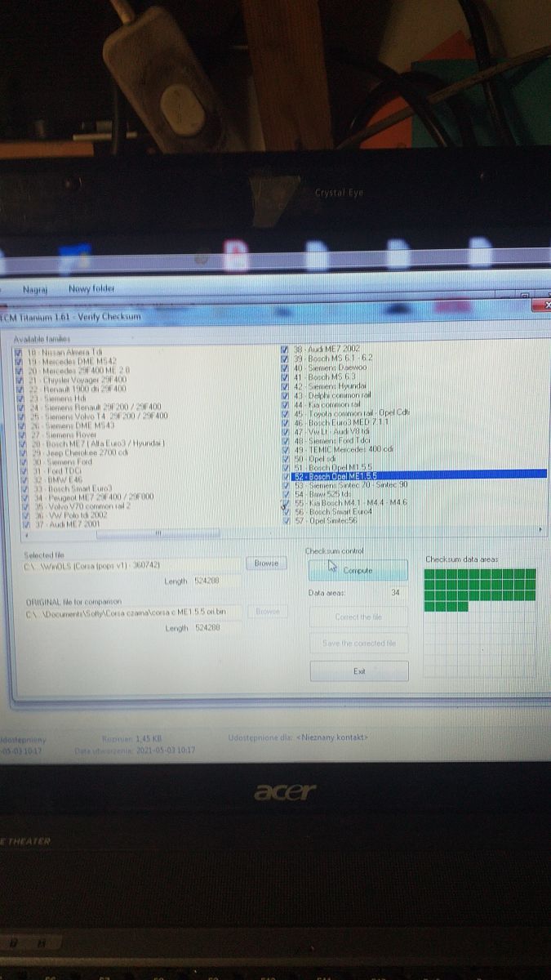Select '56 - Bosch Smart Euro4' row
This screenshot has width=551, height=980.
coord(333,511)
